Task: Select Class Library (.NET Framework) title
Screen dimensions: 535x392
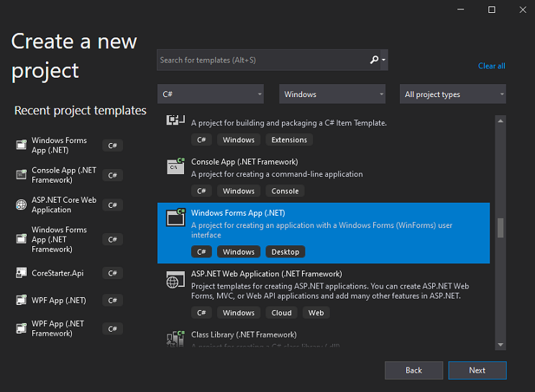Action: tap(244, 334)
